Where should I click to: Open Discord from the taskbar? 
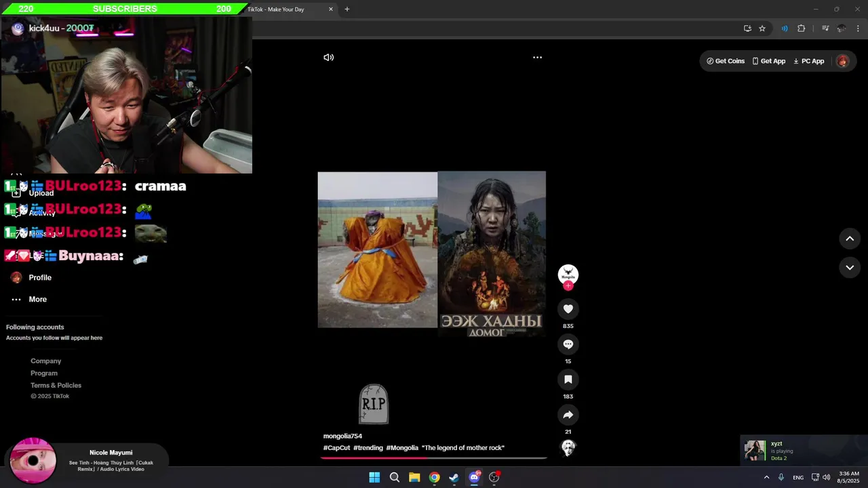474,477
